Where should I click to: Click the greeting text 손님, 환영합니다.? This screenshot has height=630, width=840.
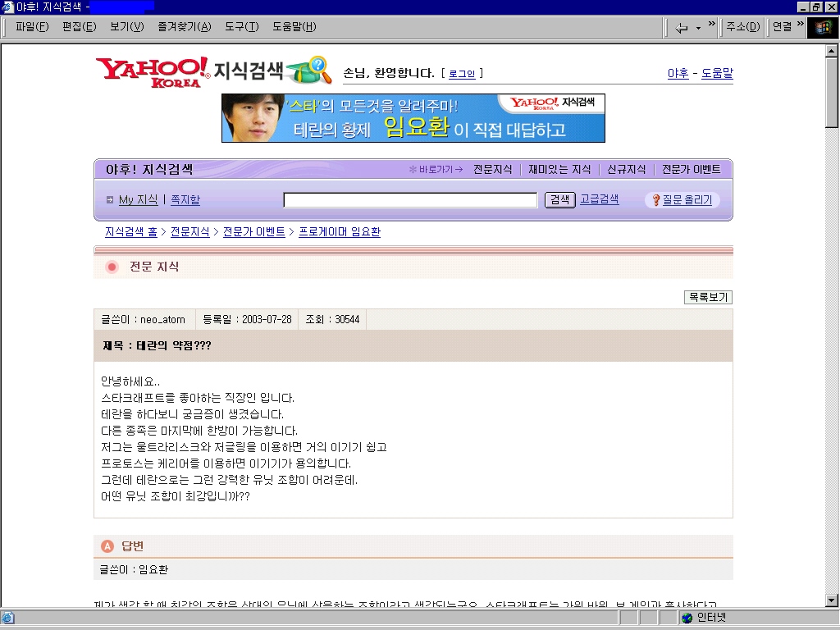388,73
